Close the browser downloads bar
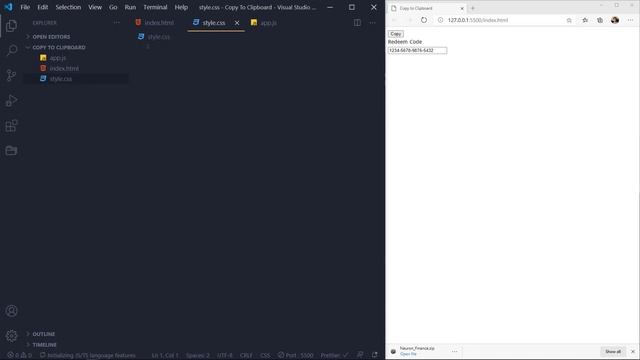640x360 pixels. pyautogui.click(x=633, y=351)
